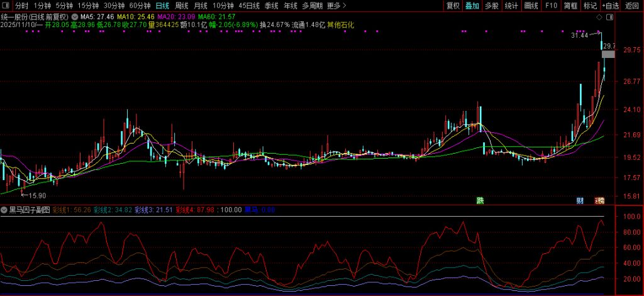
Task: Click the 跌 event marker
Action: (480, 201)
